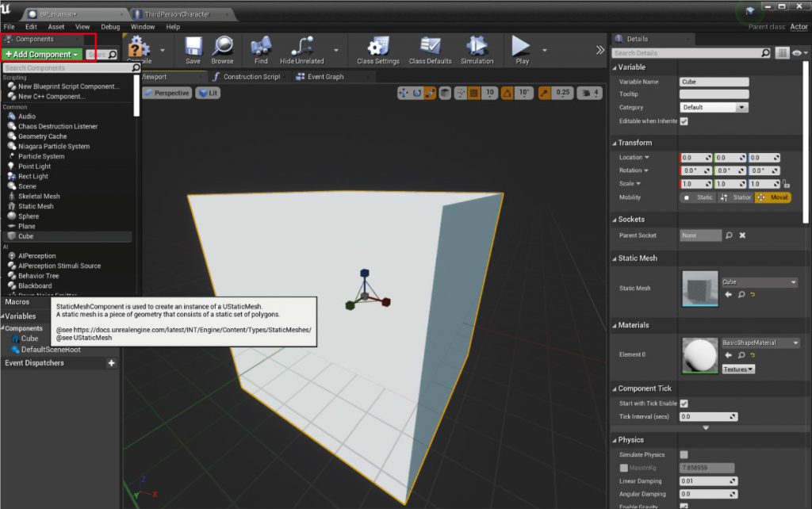Image resolution: width=812 pixels, height=509 pixels.
Task: Toggle Hide Unrelated in the toolbar
Action: (x=302, y=50)
